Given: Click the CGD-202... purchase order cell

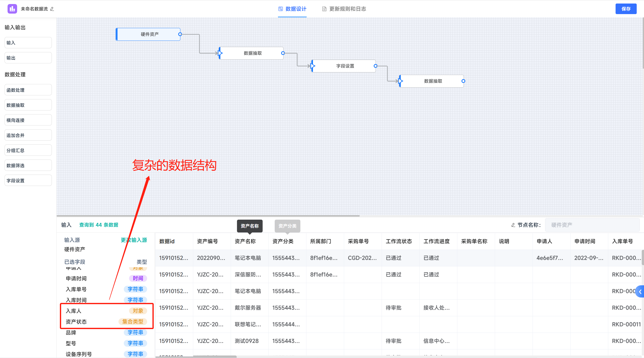Looking at the screenshot, I should [x=363, y=258].
